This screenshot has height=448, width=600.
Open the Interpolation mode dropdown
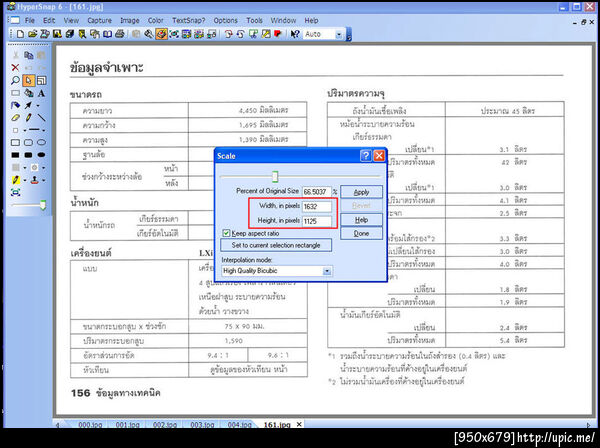pos(327,271)
